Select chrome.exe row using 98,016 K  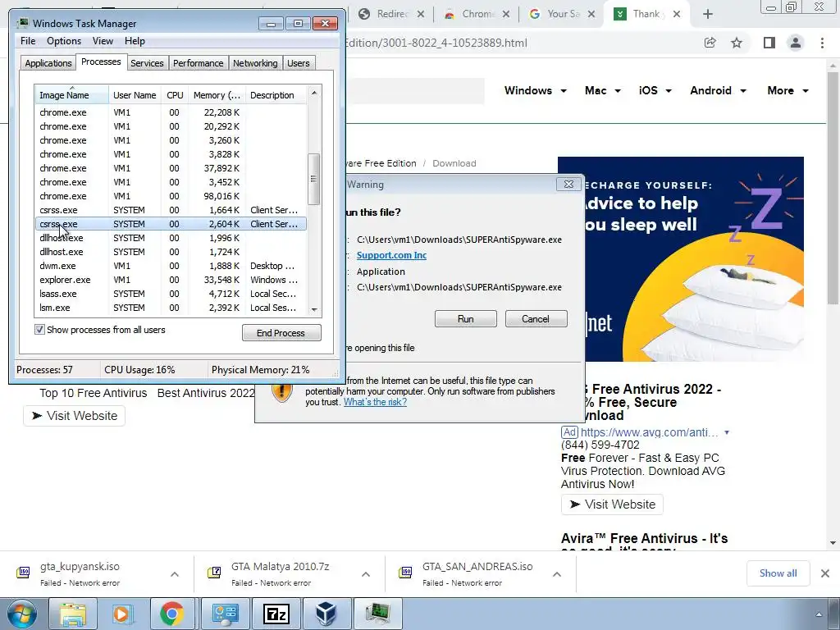click(171, 196)
